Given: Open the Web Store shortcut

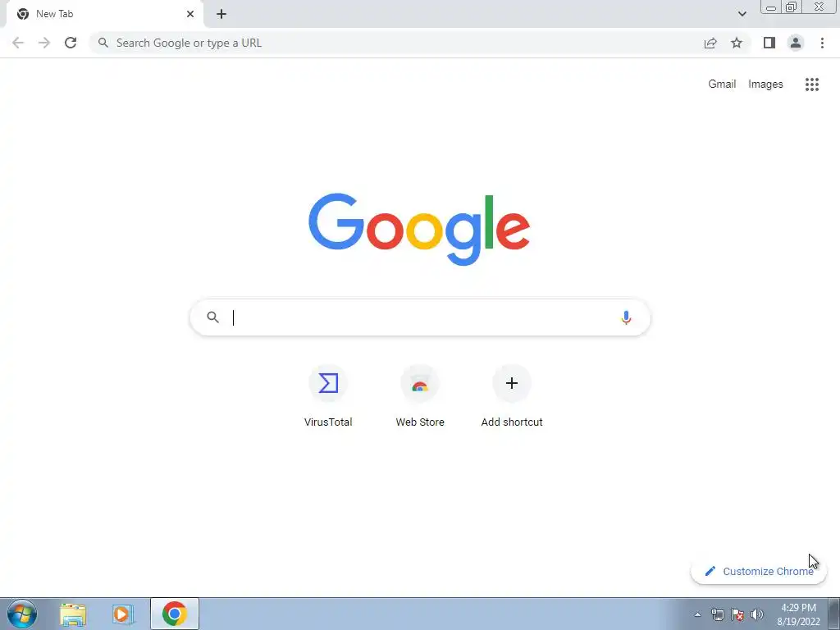Looking at the screenshot, I should [x=420, y=395].
